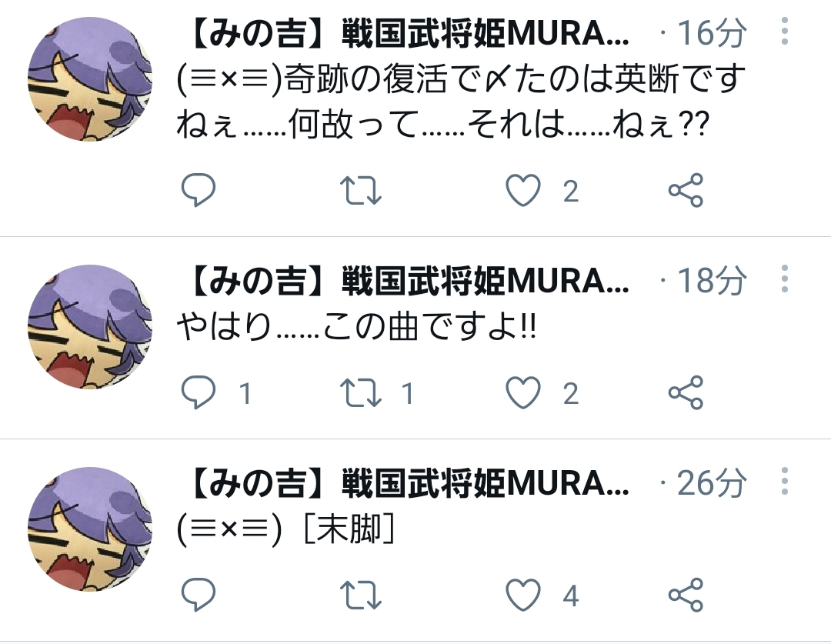The width and height of the screenshot is (831, 644).
Task: Reply to the [末脚] tweet
Action: pos(199,595)
